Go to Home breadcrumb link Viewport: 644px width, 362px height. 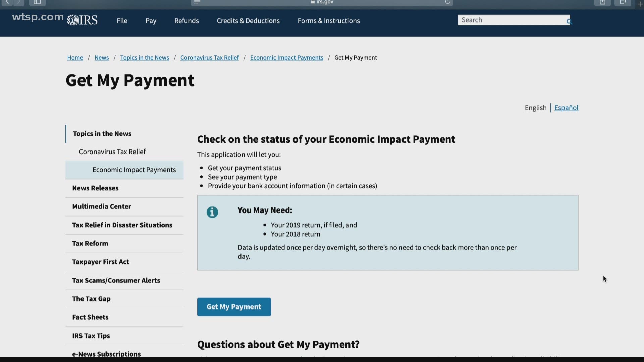75,58
